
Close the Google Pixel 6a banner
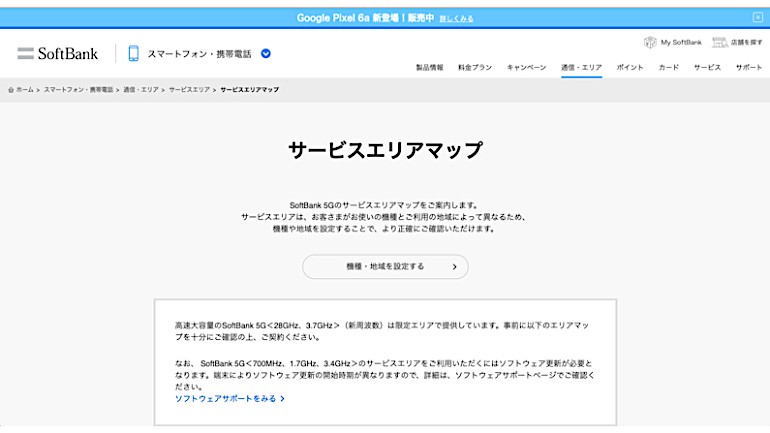[x=757, y=17]
